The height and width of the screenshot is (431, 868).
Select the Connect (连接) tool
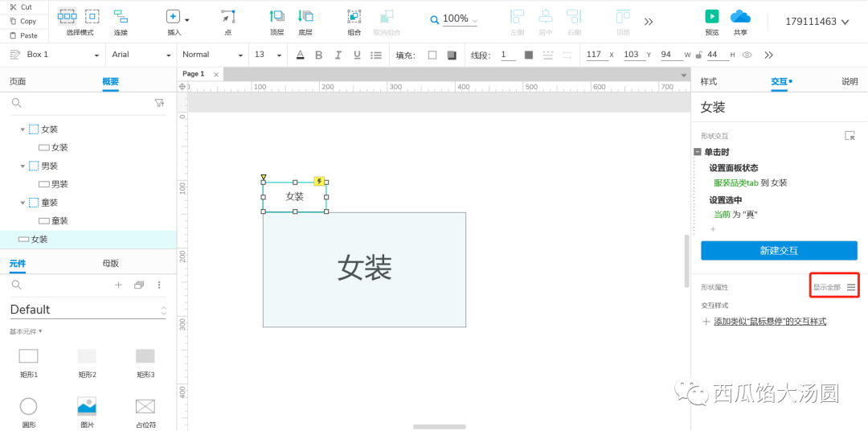[x=121, y=17]
